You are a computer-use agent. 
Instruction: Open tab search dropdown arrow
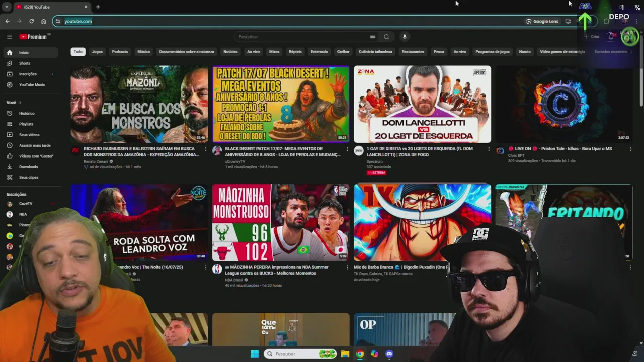click(x=7, y=7)
